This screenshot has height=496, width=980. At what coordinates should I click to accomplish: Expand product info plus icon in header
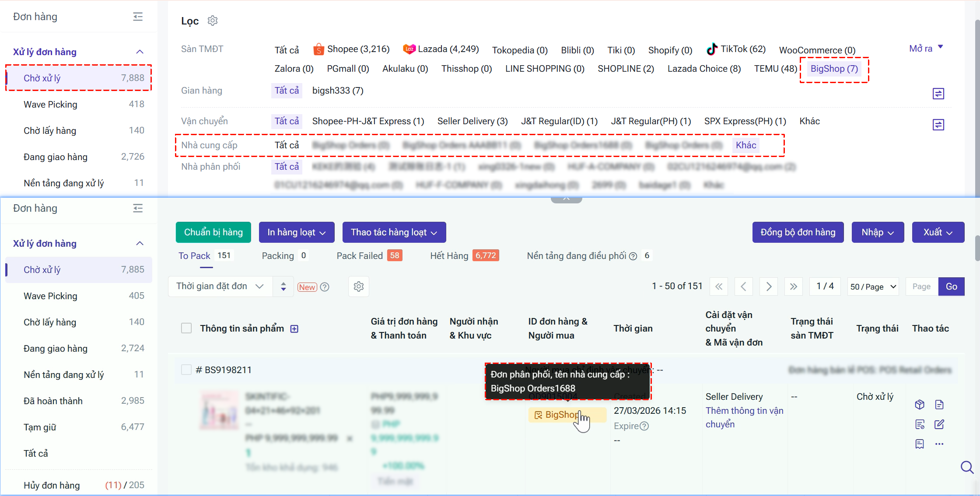294,329
